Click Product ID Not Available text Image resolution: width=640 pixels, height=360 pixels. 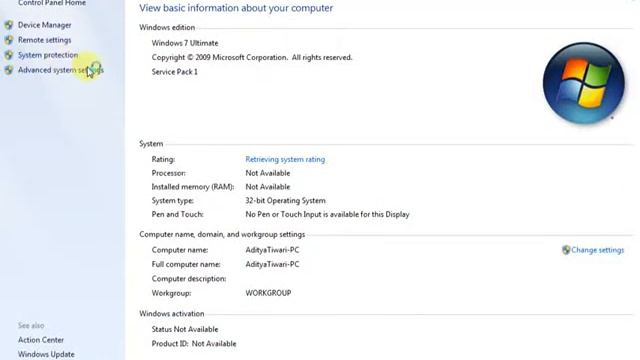pos(194,344)
